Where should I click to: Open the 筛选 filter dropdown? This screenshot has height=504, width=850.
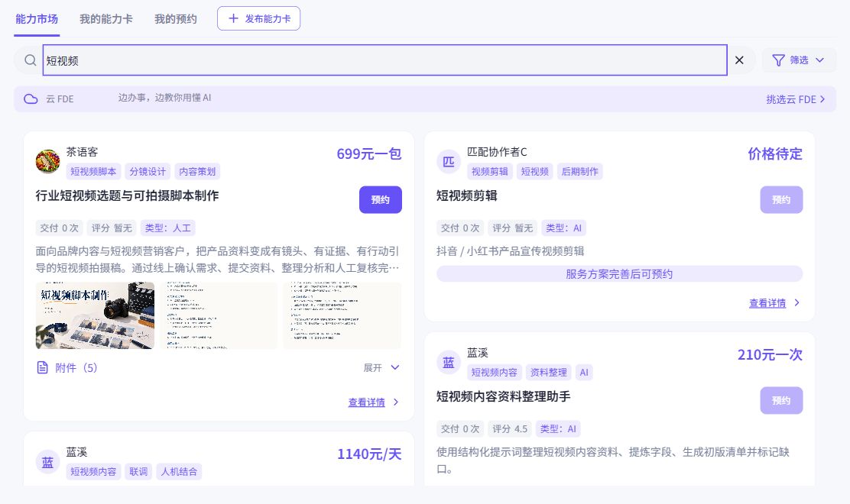[x=799, y=60]
